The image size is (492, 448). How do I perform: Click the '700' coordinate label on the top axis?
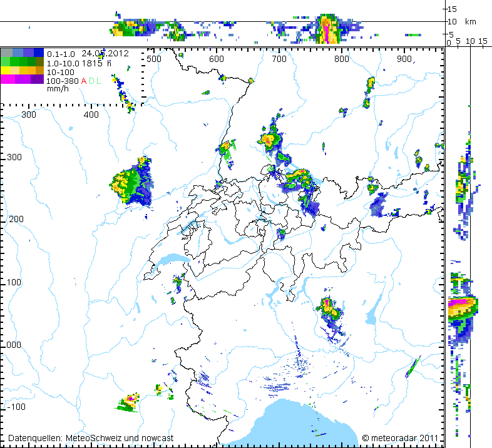click(x=279, y=59)
